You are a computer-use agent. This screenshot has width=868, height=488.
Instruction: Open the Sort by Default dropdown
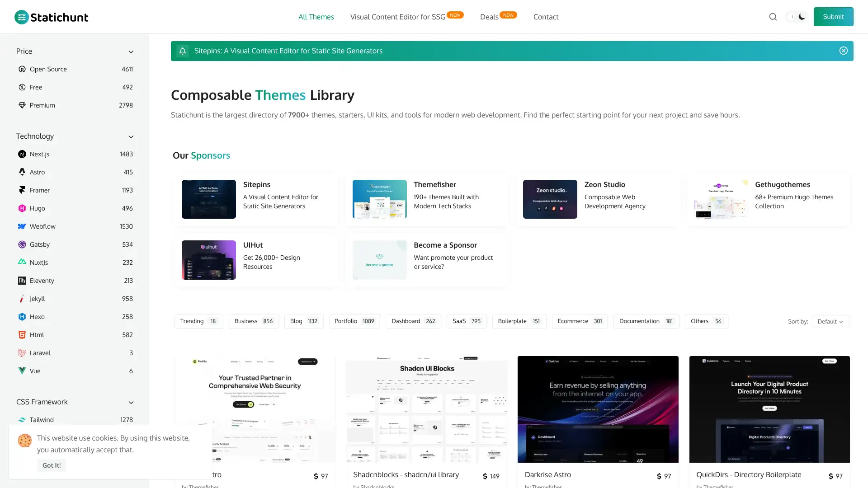coord(830,321)
